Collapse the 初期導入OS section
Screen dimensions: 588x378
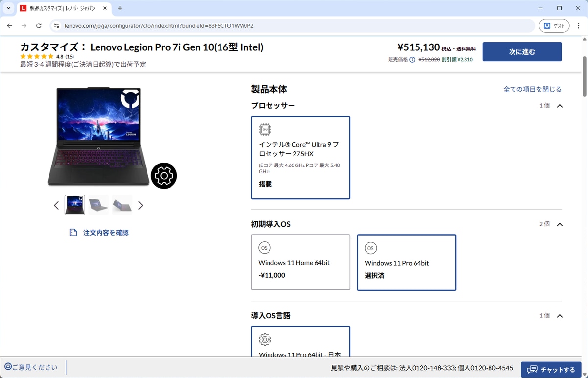point(559,224)
